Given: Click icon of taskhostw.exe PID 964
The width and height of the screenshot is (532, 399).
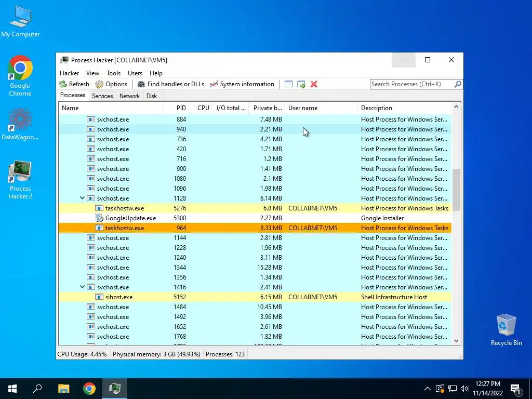Looking at the screenshot, I should [x=99, y=228].
